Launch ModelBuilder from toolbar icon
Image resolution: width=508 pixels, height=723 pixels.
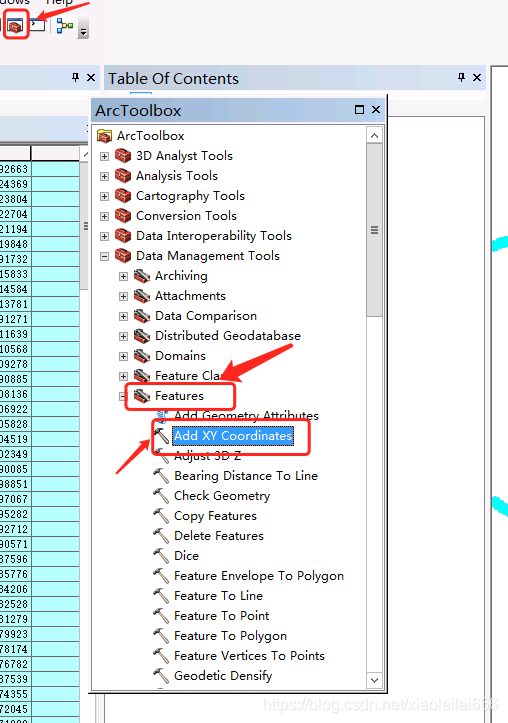click(65, 26)
